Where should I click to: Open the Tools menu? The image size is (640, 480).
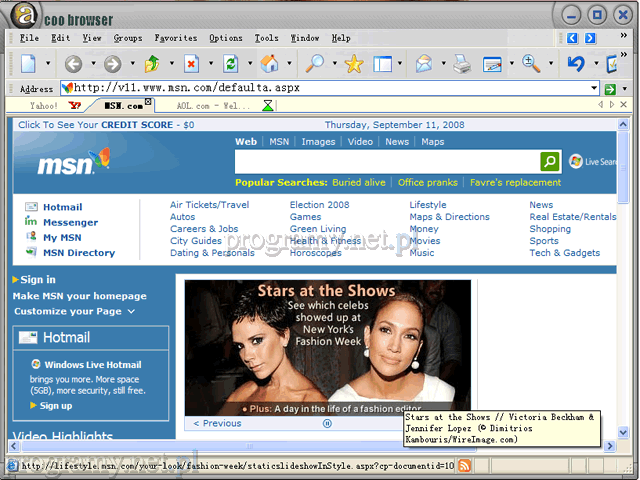point(266,38)
